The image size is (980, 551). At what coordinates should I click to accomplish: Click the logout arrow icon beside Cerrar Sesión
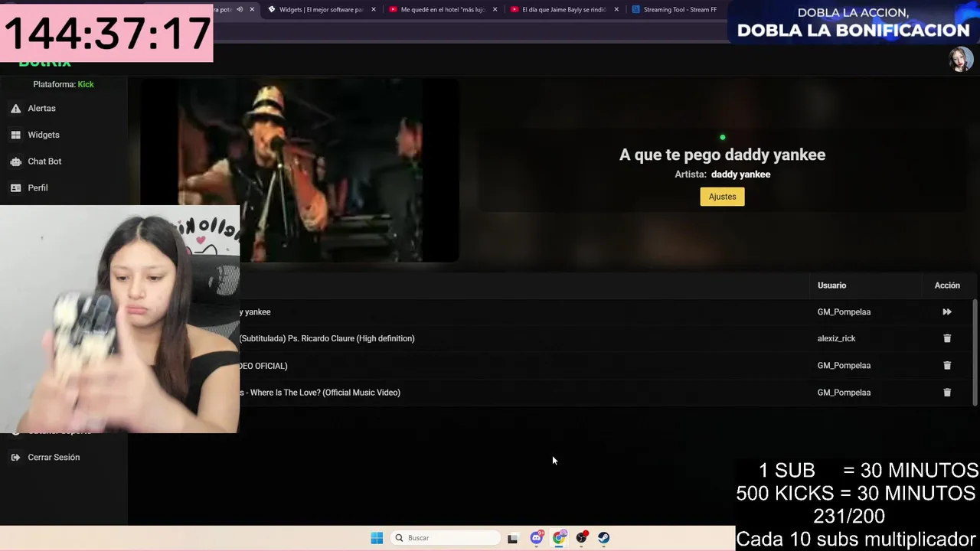[x=15, y=458]
